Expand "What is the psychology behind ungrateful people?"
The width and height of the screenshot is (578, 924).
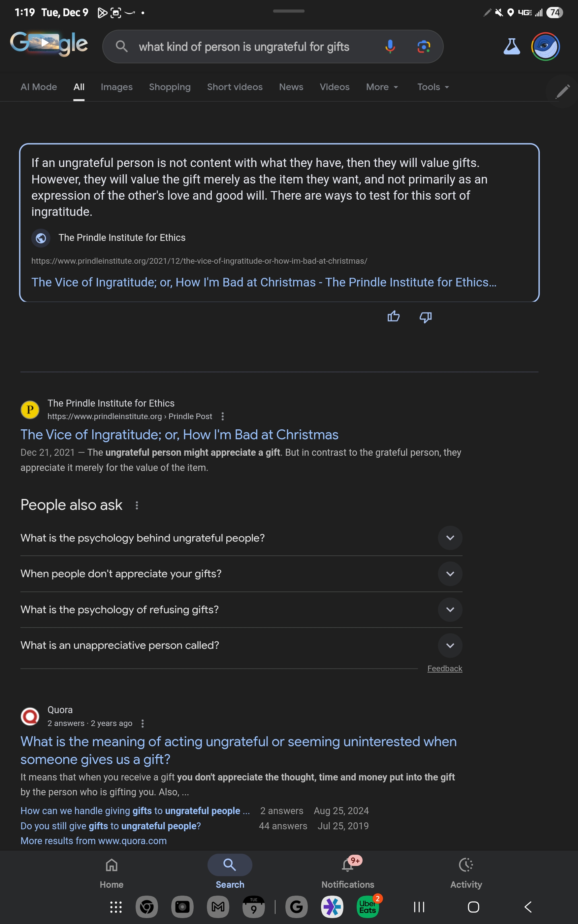coord(450,538)
